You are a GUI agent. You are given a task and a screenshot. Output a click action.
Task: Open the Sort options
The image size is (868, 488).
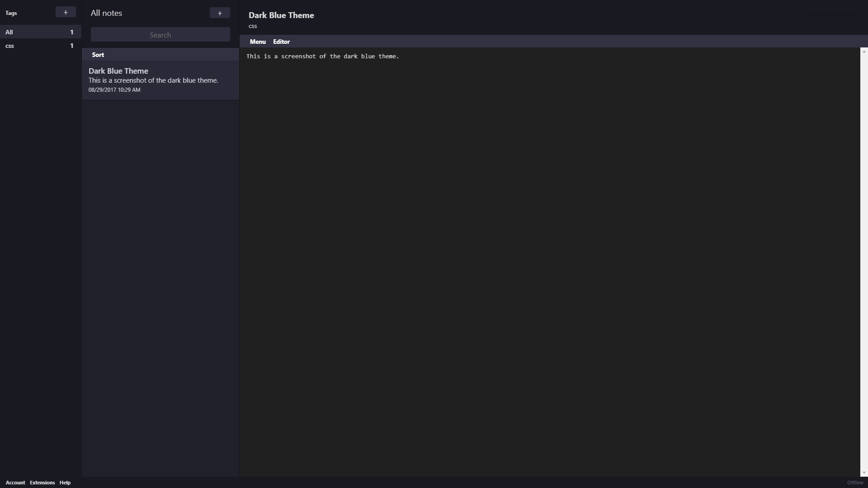point(98,55)
